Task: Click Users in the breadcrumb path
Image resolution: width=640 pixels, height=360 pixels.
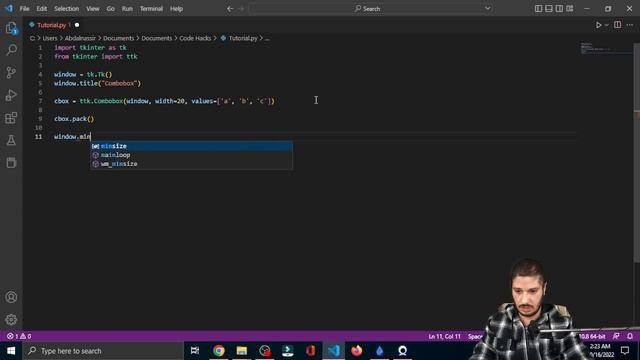Action: (50, 38)
